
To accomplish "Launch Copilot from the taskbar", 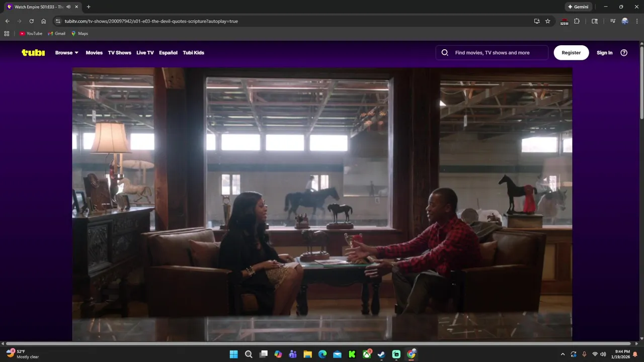I will coord(278,354).
